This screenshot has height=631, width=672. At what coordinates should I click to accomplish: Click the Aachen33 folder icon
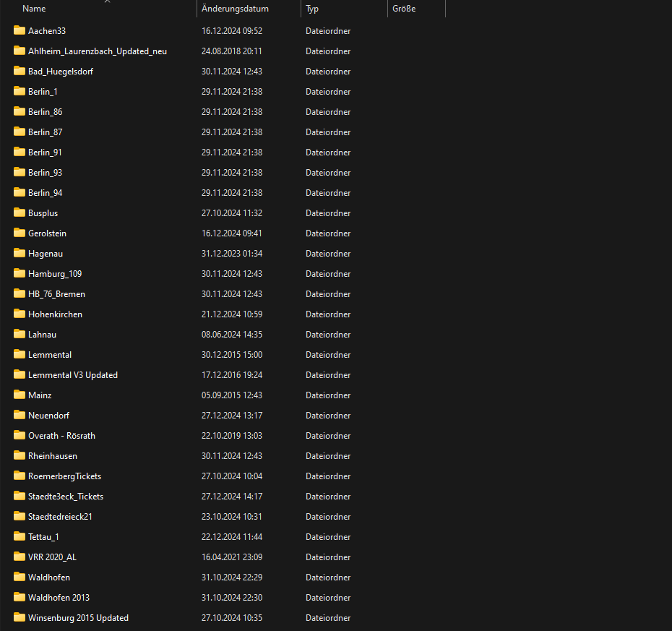[x=20, y=30]
